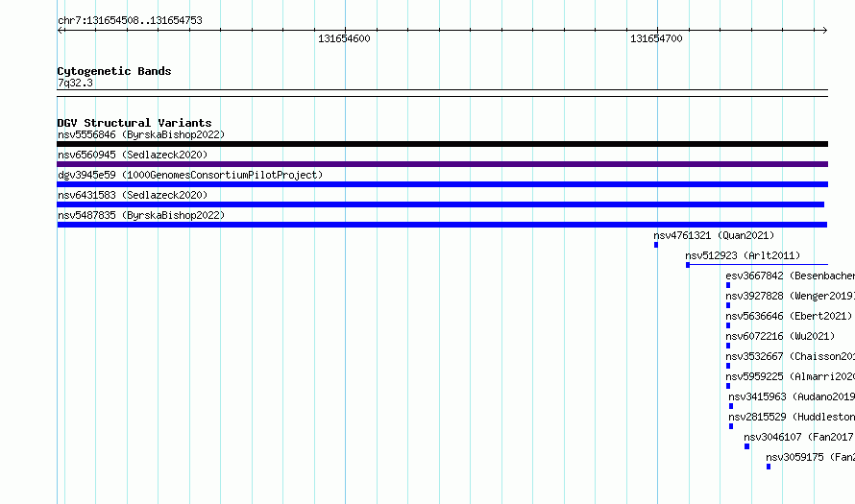Viewport: 855px width, 504px height.
Task: Open the nsv512923 (Arlt2011) variant label
Action: click(x=743, y=255)
